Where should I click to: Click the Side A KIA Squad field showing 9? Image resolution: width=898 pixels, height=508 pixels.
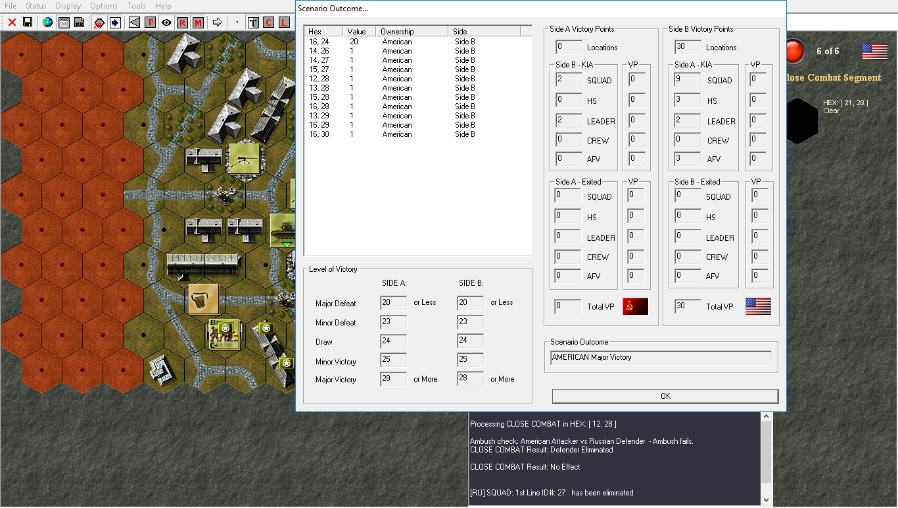[688, 80]
